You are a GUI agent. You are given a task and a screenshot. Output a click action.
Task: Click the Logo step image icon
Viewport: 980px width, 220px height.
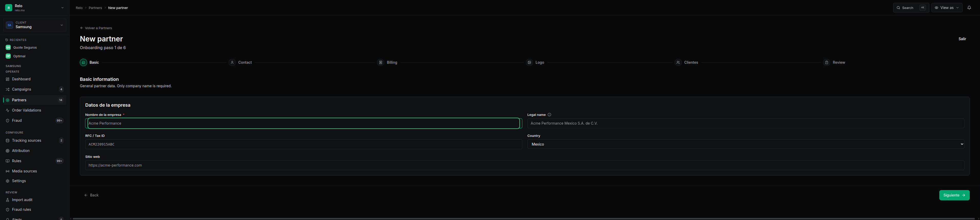coord(529,62)
